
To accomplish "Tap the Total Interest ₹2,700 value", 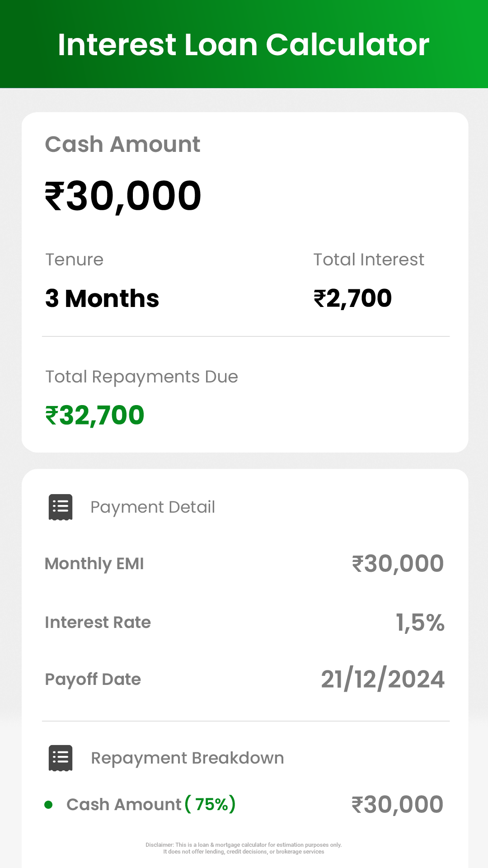I will 353,298.
